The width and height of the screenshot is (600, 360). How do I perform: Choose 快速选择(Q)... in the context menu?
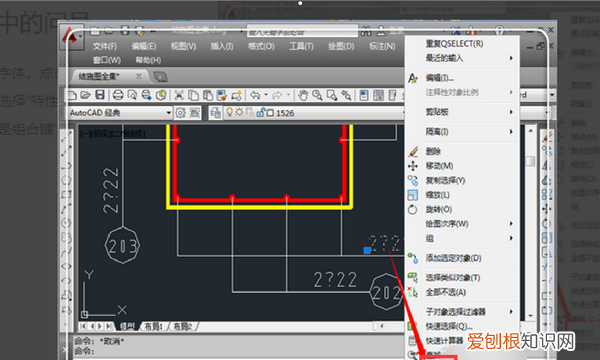coord(449,326)
